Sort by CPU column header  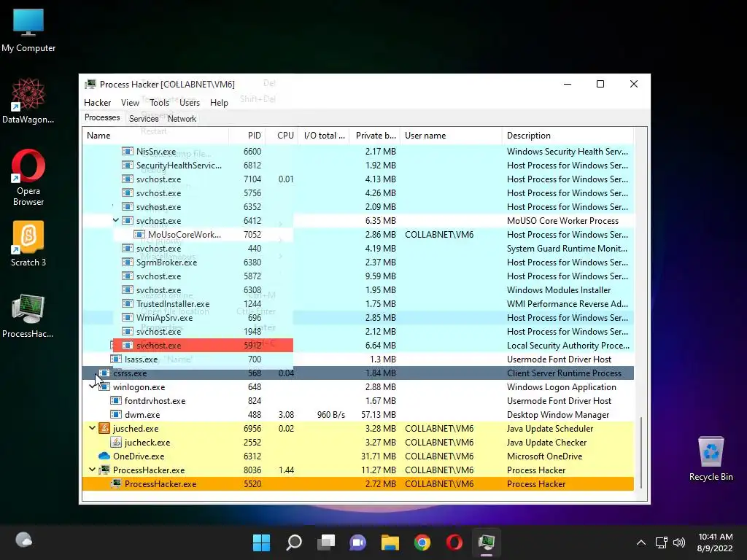click(282, 135)
